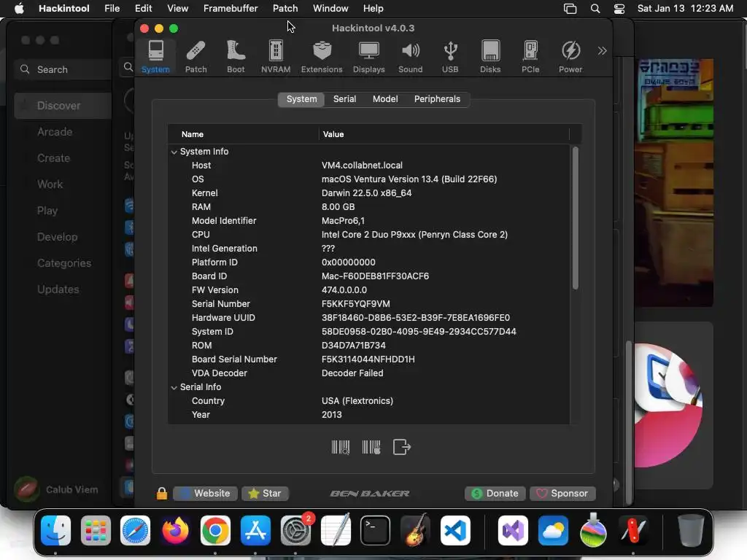Open Google Chrome from the Dock

point(215,531)
